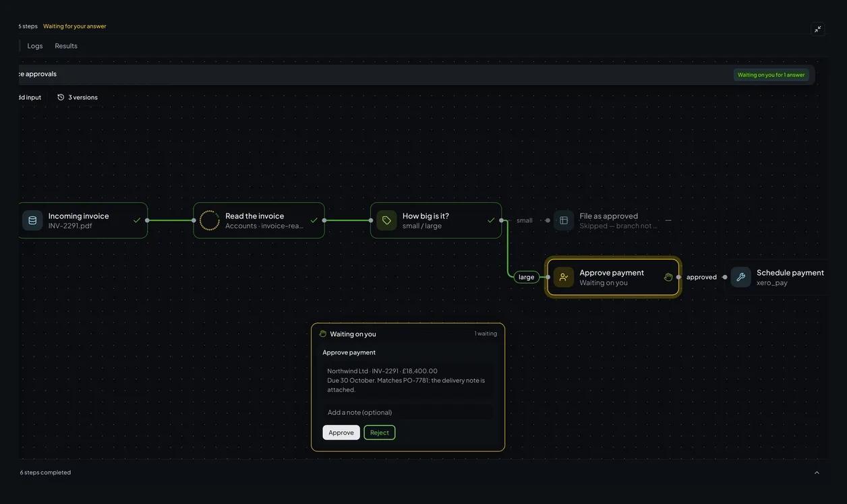Click the green checkmark on How big is it?
Screen dimensions: 847x504
491,220
